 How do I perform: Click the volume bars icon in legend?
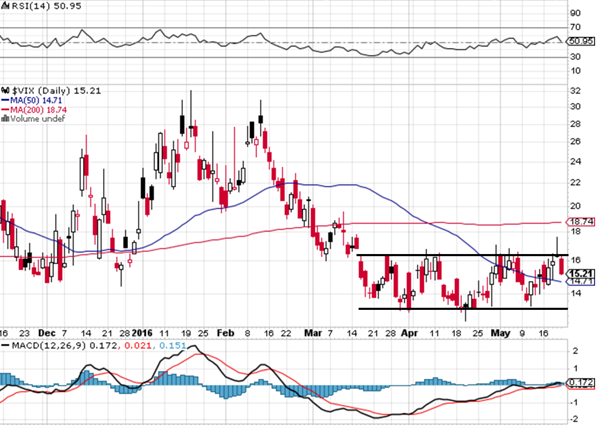(x=5, y=119)
